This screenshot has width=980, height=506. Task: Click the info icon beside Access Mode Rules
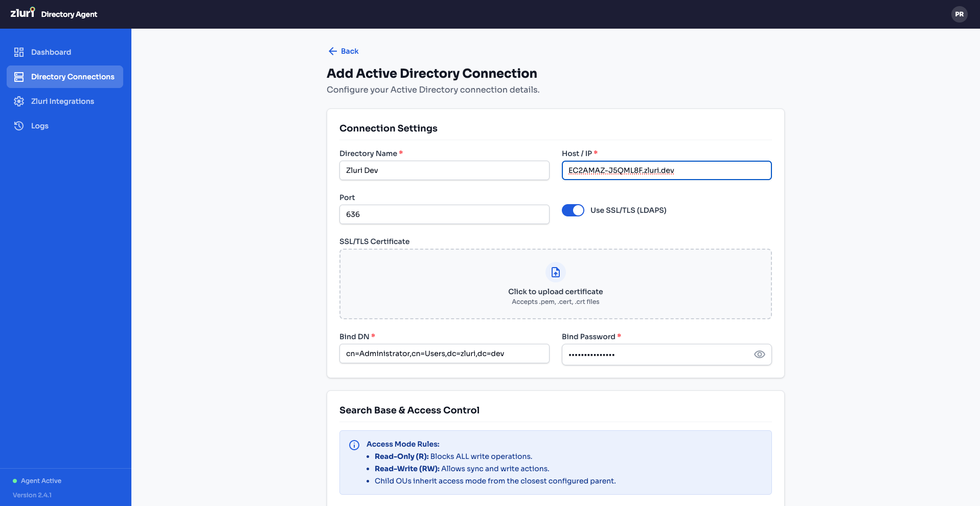point(354,445)
